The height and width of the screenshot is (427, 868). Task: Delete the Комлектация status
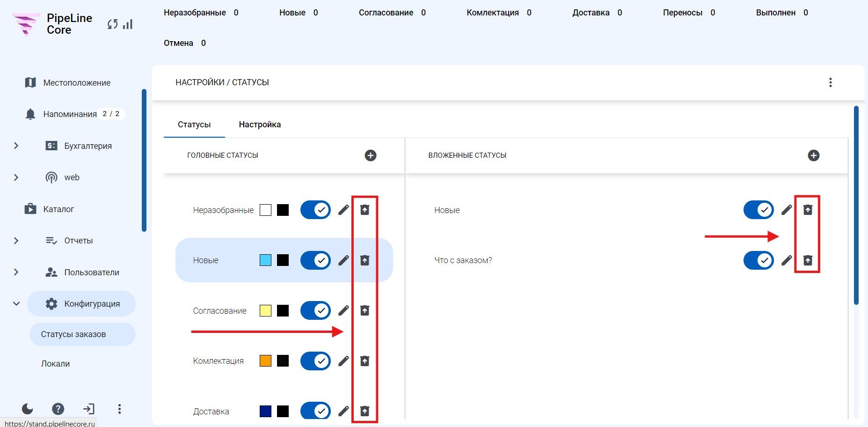[x=365, y=361]
